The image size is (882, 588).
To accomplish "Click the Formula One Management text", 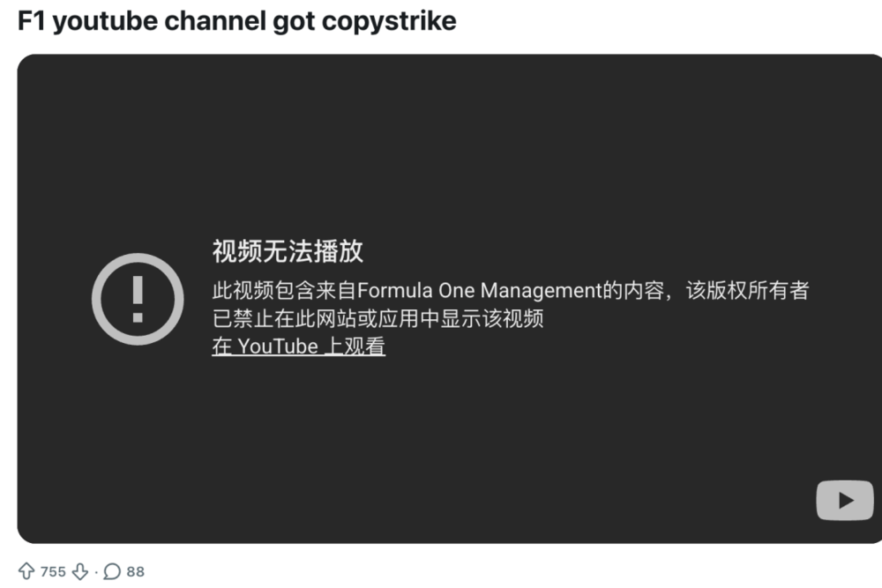I will pyautogui.click(x=479, y=291).
